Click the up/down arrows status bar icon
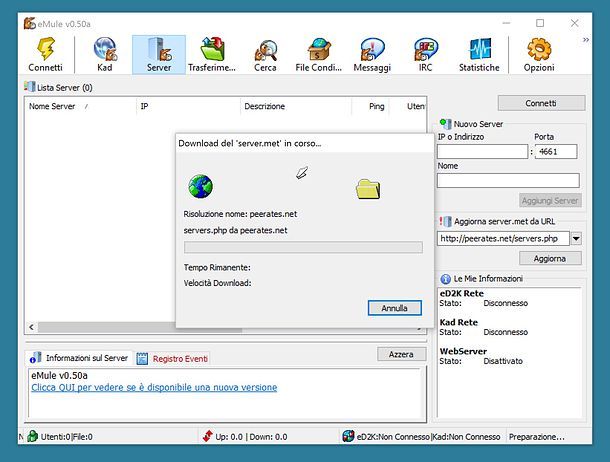 208,436
